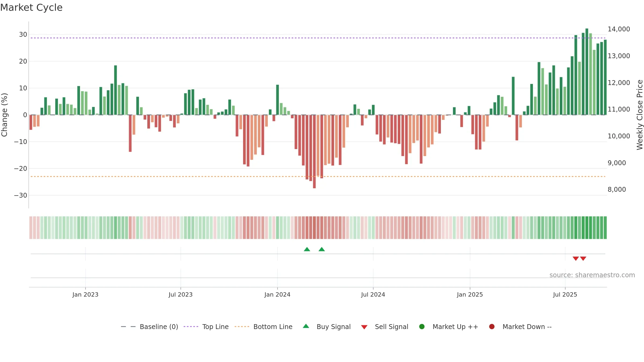
Task: Click the Weekly Close Price axis title
Action: tap(640, 115)
